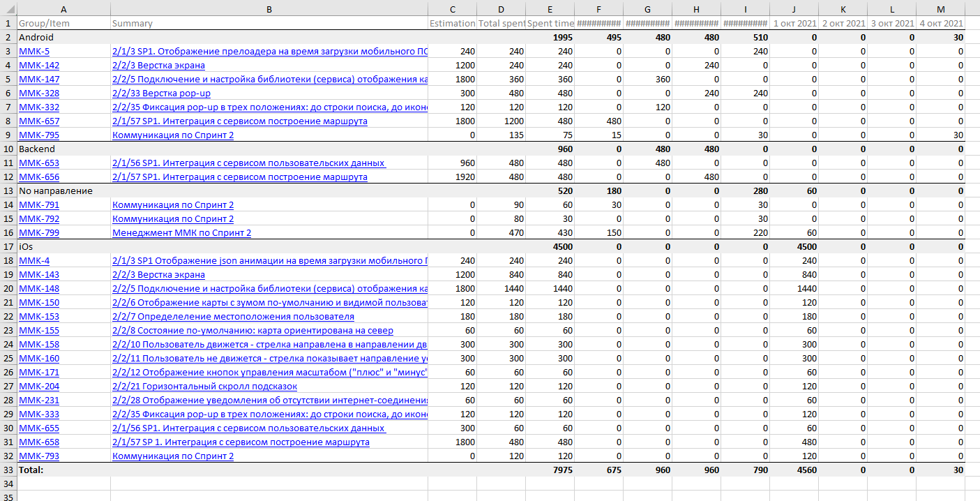The height and width of the screenshot is (501, 980).
Task: Open the MMK-142 issue link
Action: pos(38,65)
